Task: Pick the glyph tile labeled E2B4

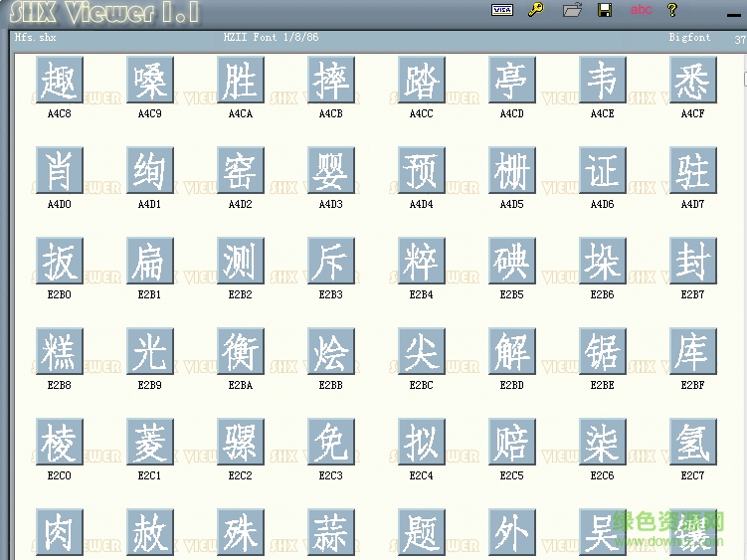Action: (x=421, y=261)
